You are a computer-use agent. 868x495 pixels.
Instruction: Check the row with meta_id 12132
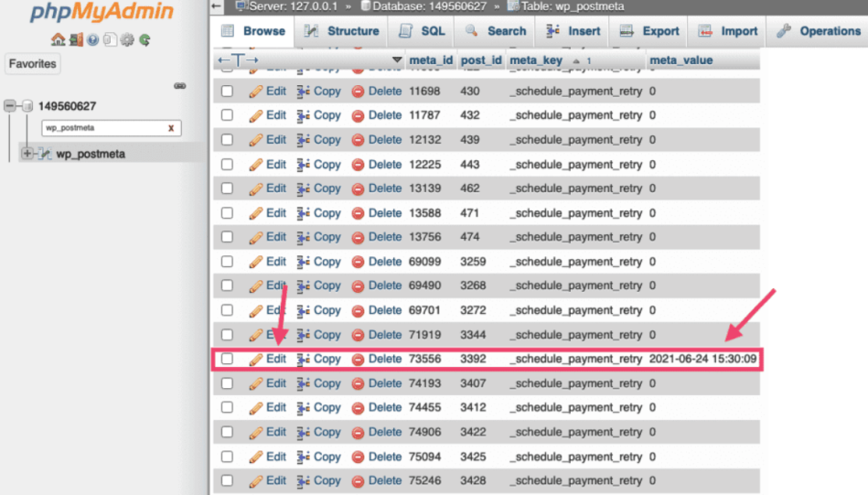227,139
